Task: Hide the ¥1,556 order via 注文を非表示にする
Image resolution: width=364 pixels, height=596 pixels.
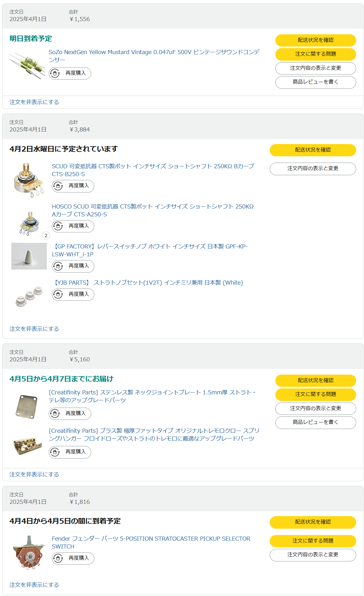Action: 34,102
